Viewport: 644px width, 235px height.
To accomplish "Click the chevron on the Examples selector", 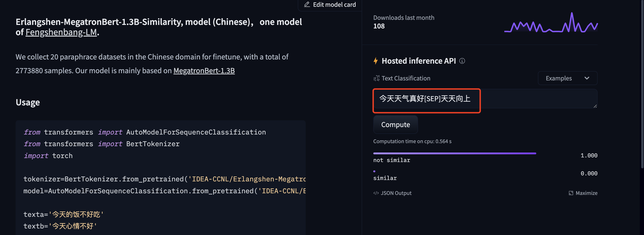I will [587, 78].
